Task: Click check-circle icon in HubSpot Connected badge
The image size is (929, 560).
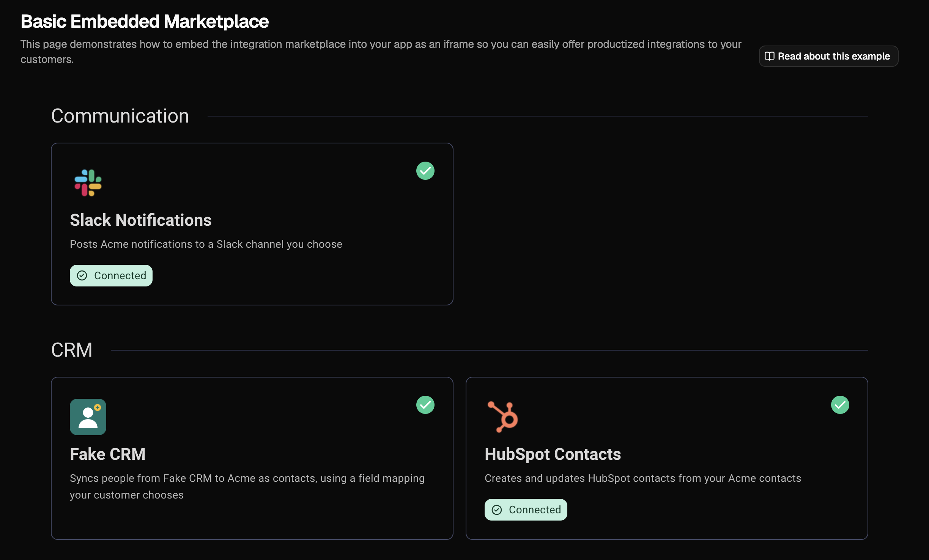Action: 497,510
